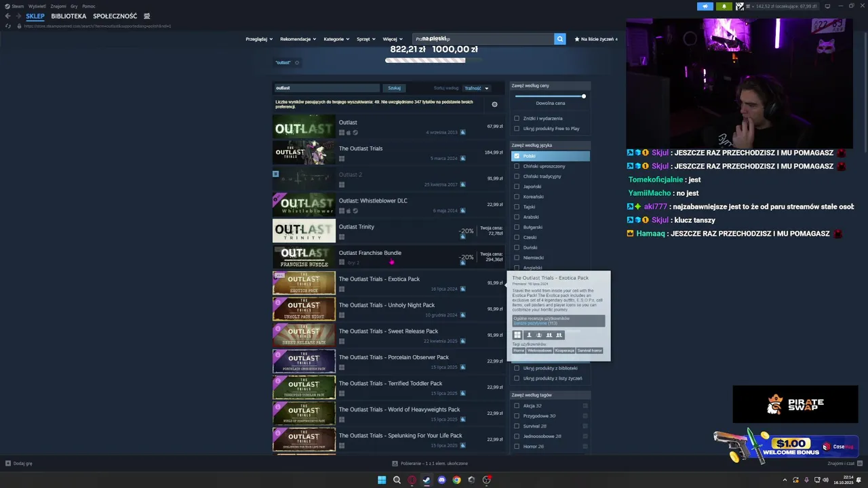
Task: Show hidden system tray icons
Action: click(785, 480)
